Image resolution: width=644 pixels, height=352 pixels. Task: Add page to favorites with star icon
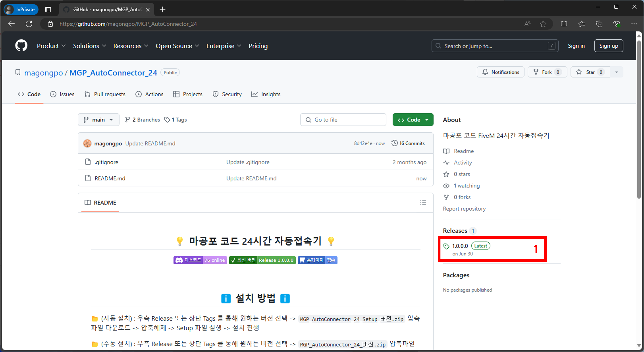click(543, 24)
